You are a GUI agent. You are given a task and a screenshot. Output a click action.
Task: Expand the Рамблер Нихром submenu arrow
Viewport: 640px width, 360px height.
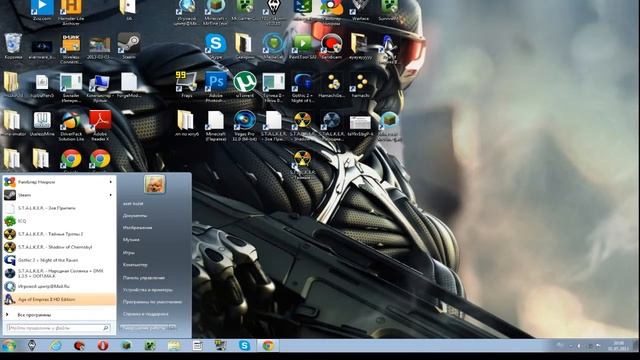pyautogui.click(x=111, y=182)
